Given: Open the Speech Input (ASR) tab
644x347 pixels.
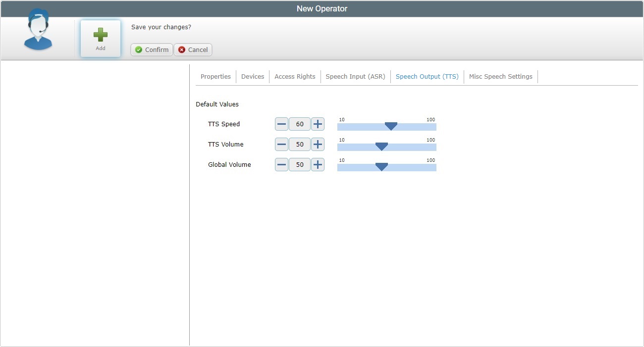Looking at the screenshot, I should click(355, 77).
